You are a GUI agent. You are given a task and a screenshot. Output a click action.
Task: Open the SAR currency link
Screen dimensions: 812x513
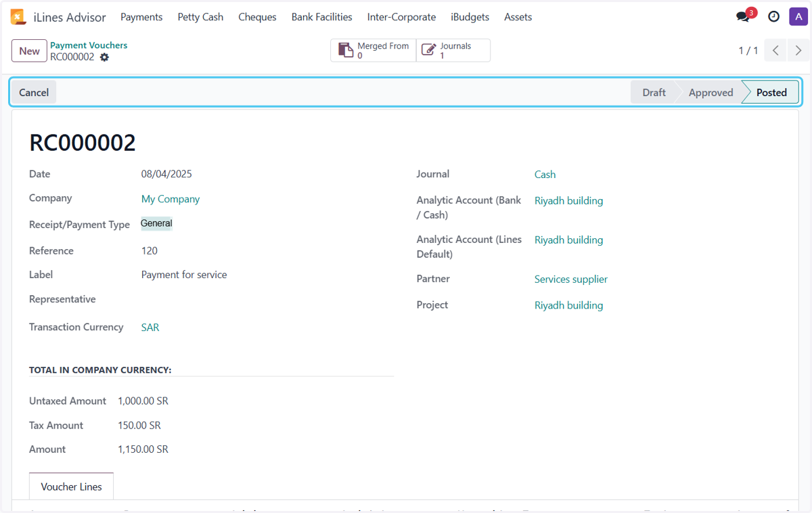point(150,328)
